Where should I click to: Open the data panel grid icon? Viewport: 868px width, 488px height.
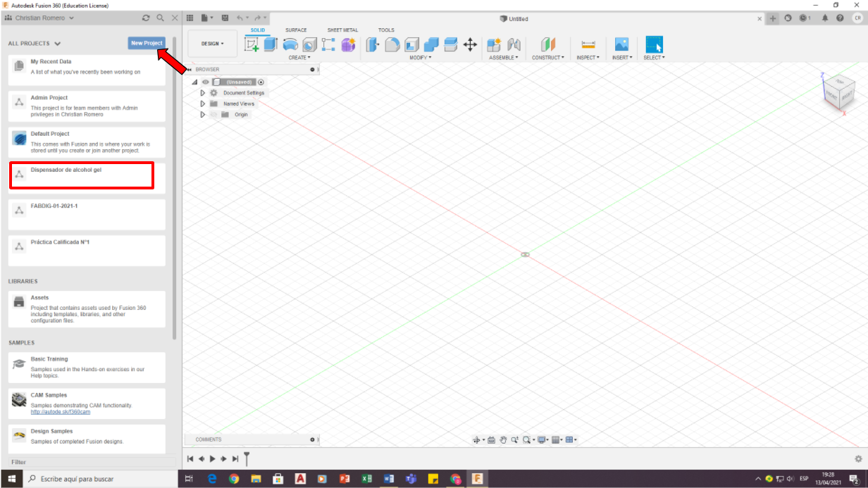point(190,18)
